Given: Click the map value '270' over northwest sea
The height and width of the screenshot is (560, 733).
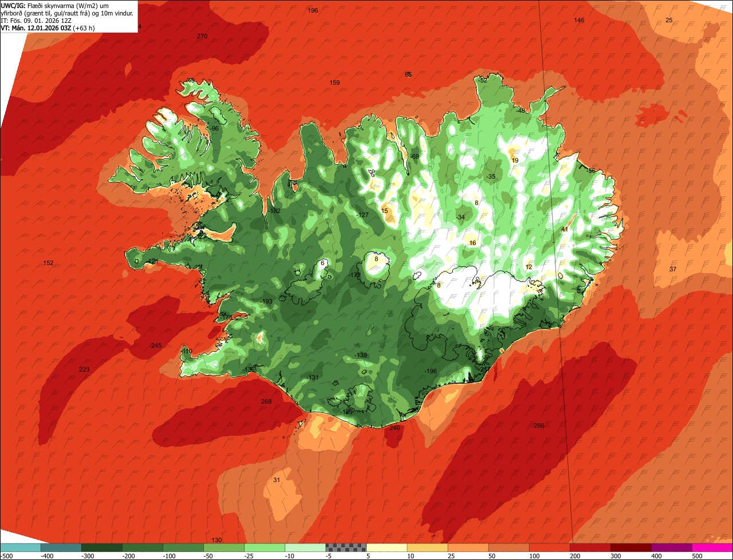Looking at the screenshot, I should click(202, 36).
